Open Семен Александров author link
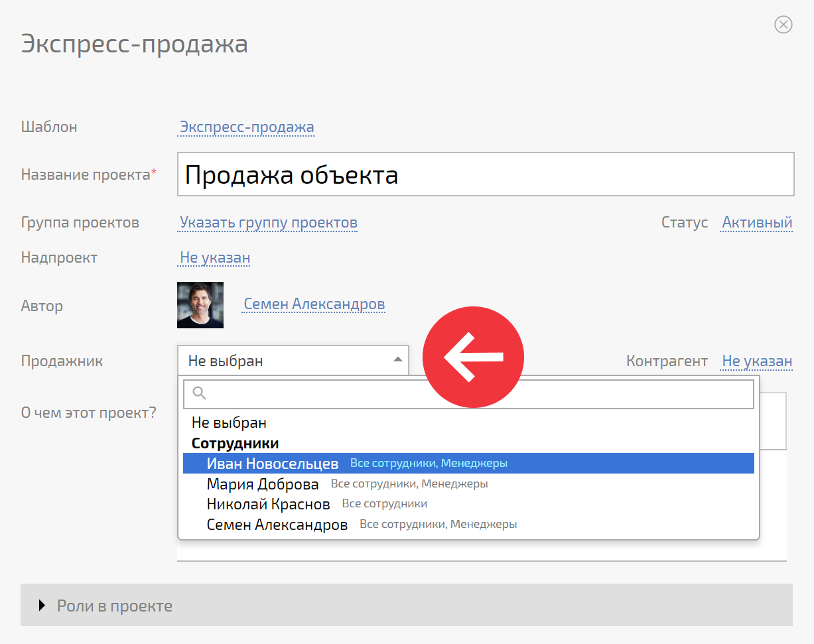 [x=314, y=304]
